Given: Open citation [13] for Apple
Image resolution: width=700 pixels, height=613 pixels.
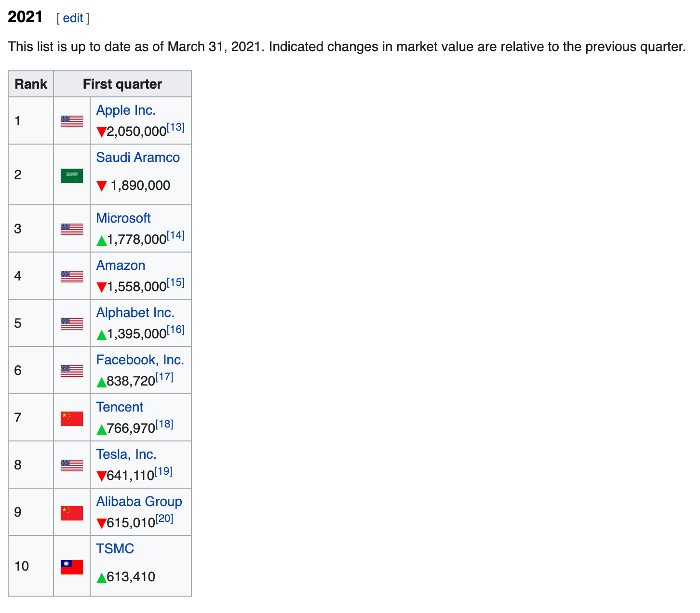Looking at the screenshot, I should click(175, 127).
